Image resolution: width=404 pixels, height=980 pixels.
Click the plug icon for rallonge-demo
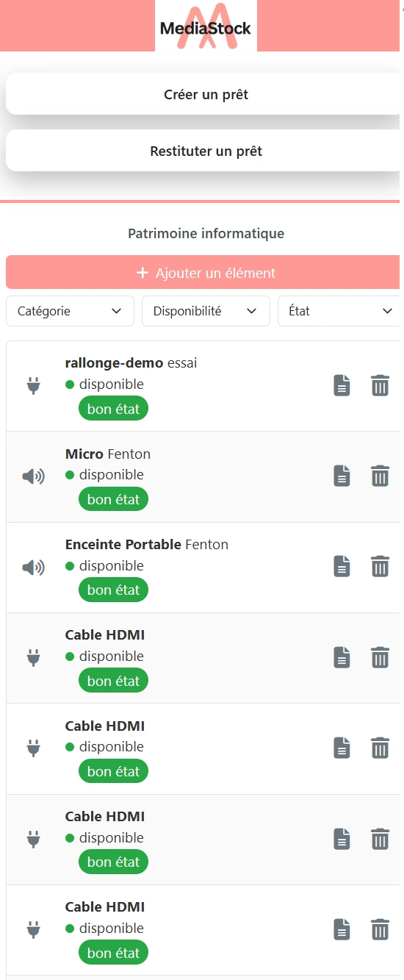click(x=33, y=385)
